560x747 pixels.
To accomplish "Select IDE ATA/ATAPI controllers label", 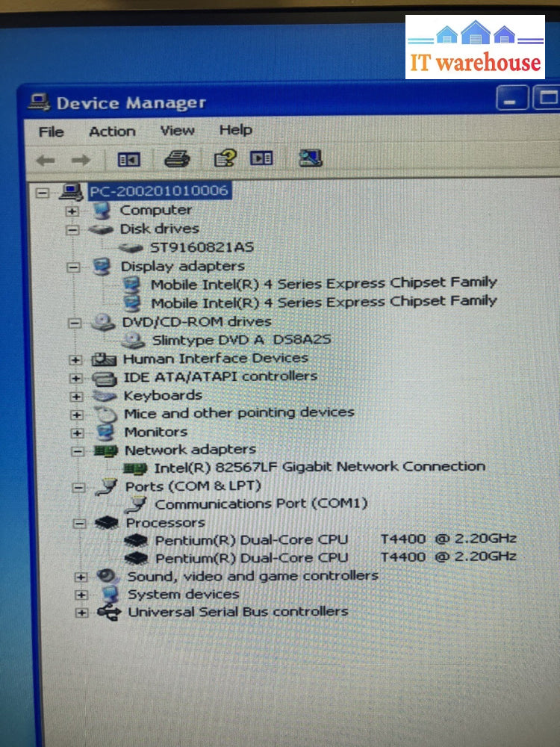I will pyautogui.click(x=220, y=376).
